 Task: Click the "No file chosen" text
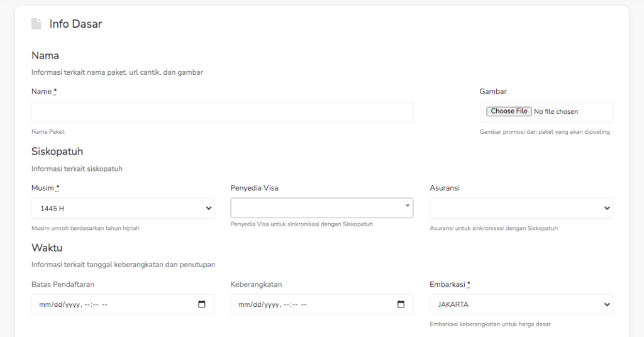[x=556, y=112]
